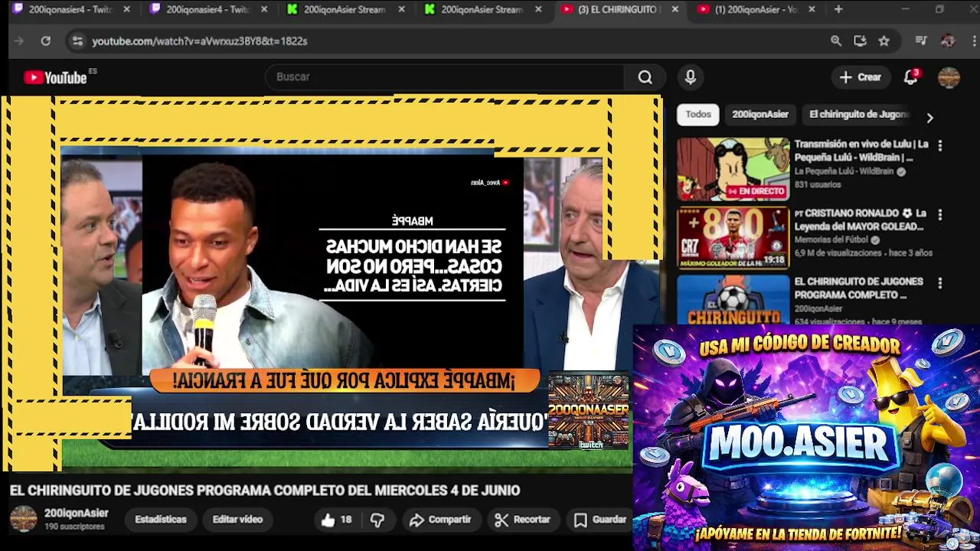Open a new browser tab
This screenshot has height=551, width=980.
838,9
